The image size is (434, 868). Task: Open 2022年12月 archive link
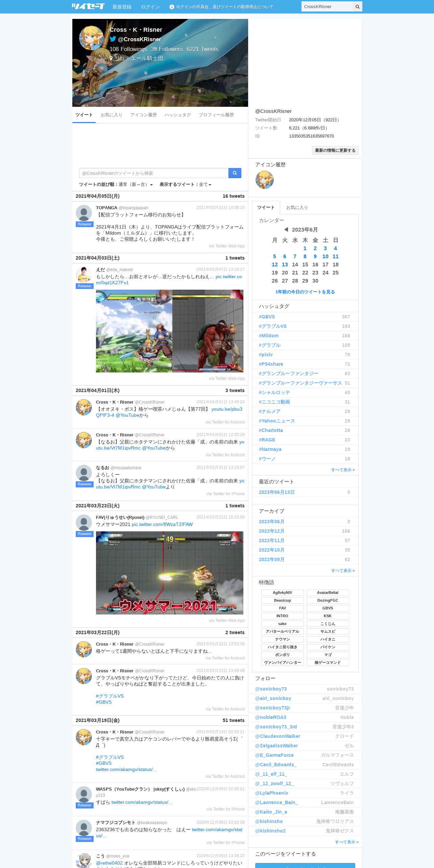271,531
